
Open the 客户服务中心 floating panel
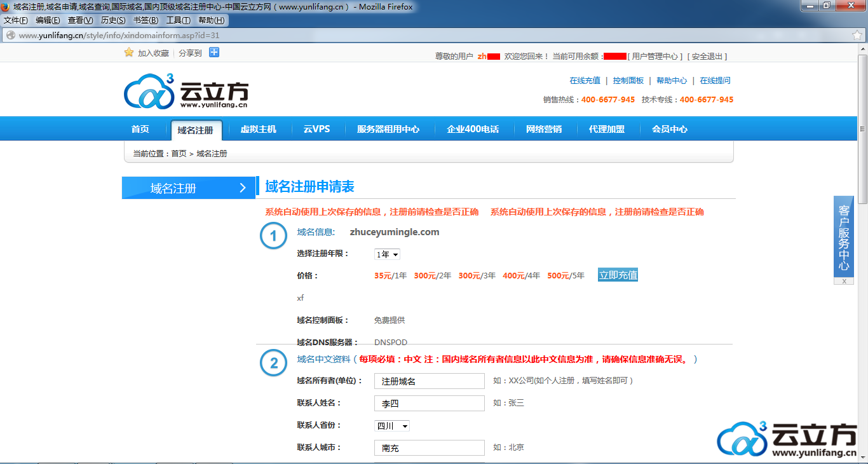844,236
